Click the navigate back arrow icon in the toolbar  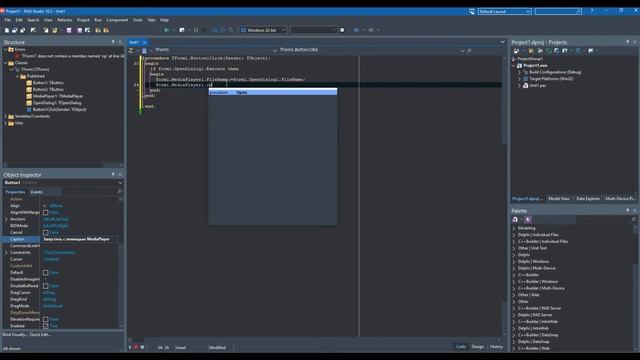pyautogui.click(x=356, y=30)
